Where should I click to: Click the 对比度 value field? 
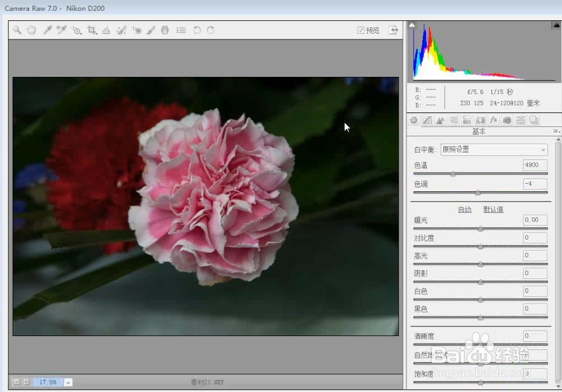(x=535, y=238)
